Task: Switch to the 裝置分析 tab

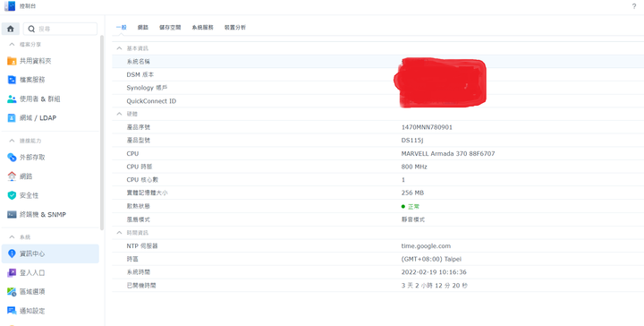Action: coord(235,28)
